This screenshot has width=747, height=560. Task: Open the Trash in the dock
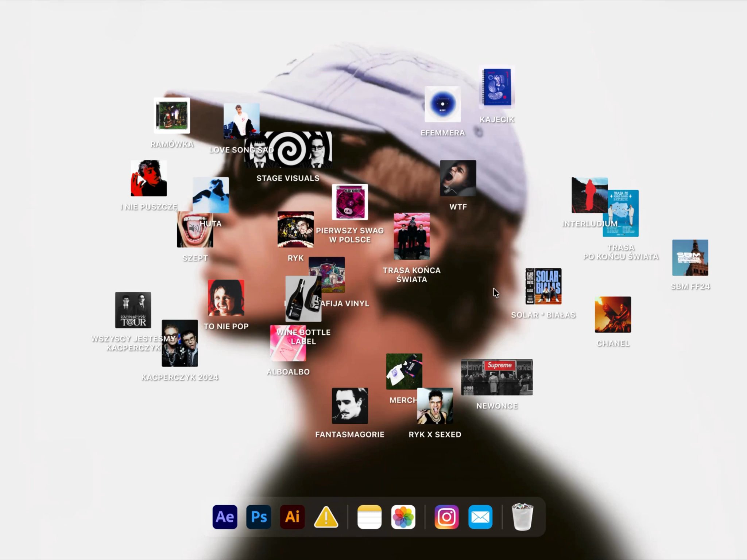click(x=522, y=517)
